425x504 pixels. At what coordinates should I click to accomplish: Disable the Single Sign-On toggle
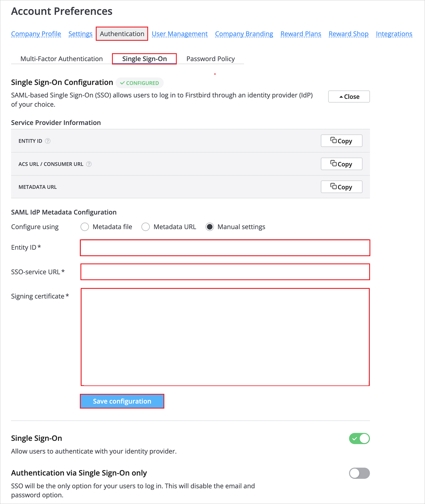(359, 438)
